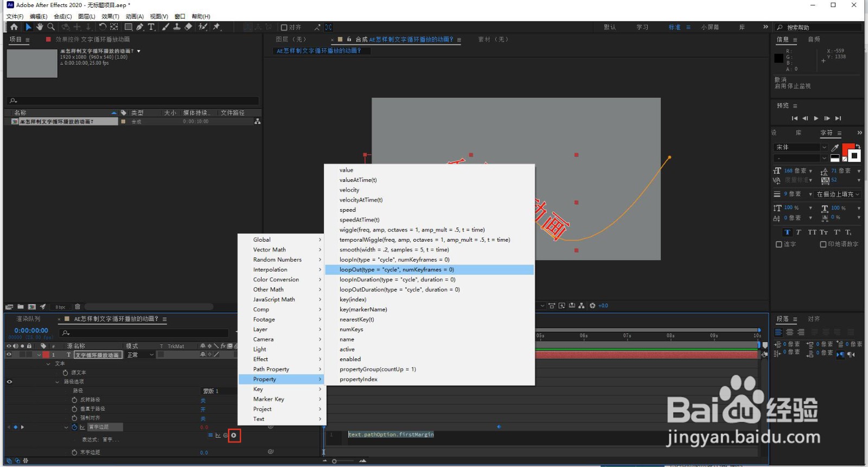Open the stroke color swatch

[x=855, y=156]
